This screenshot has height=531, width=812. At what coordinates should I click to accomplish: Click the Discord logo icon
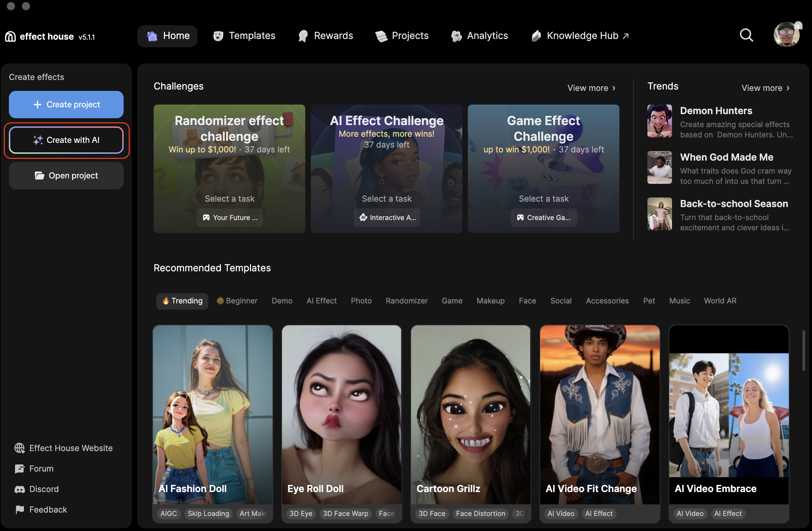[19, 489]
